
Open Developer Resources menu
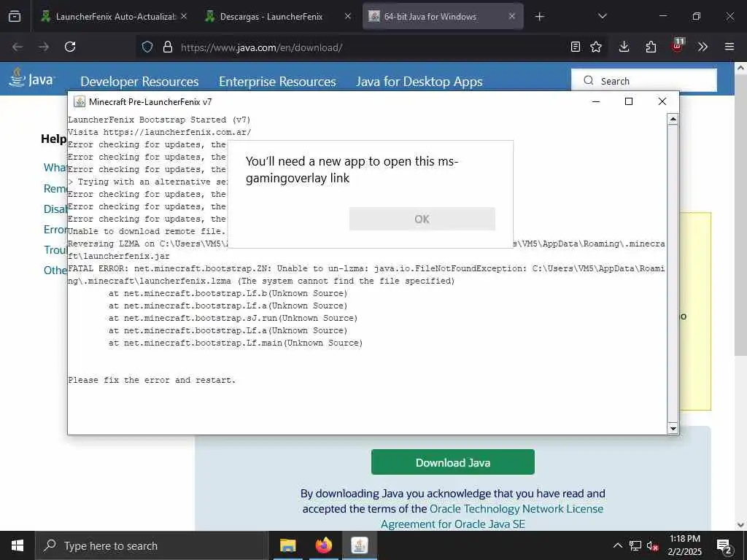(139, 82)
